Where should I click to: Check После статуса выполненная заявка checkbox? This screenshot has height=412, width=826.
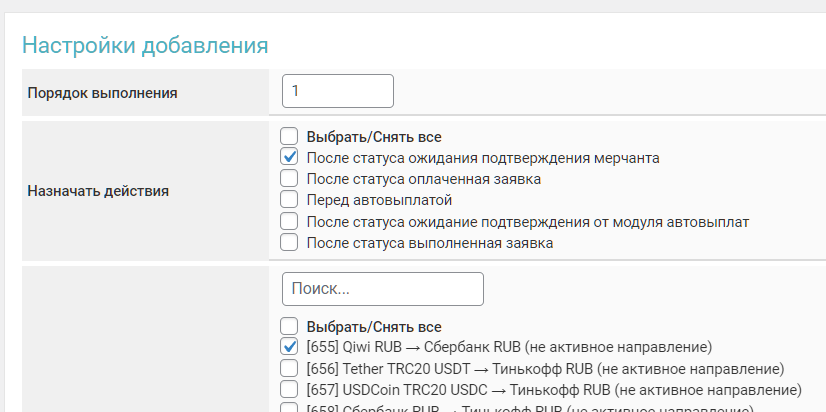[289, 242]
